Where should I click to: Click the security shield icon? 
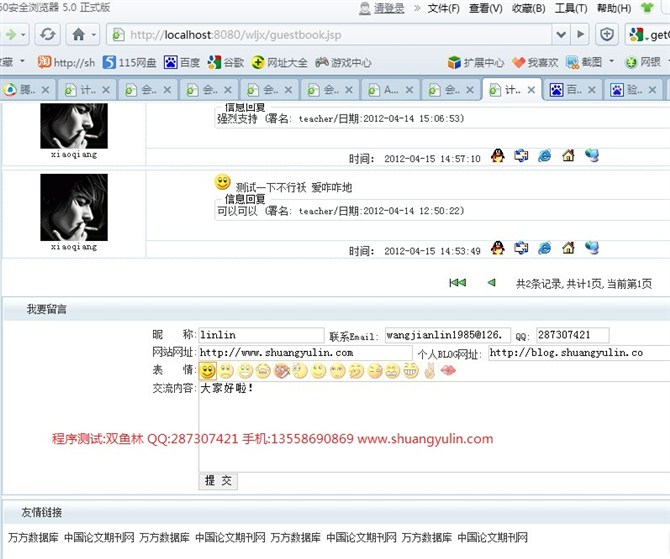click(x=607, y=35)
